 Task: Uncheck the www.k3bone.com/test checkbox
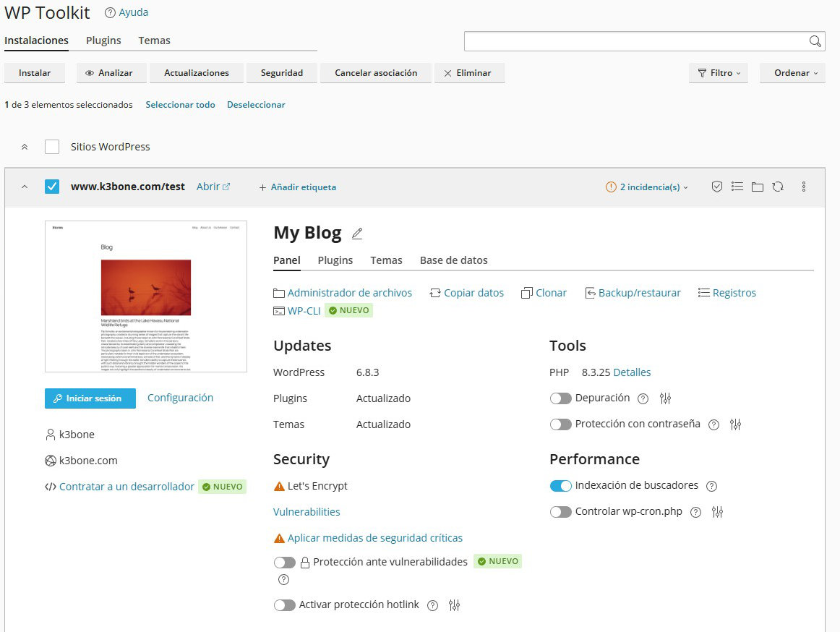pyautogui.click(x=52, y=187)
